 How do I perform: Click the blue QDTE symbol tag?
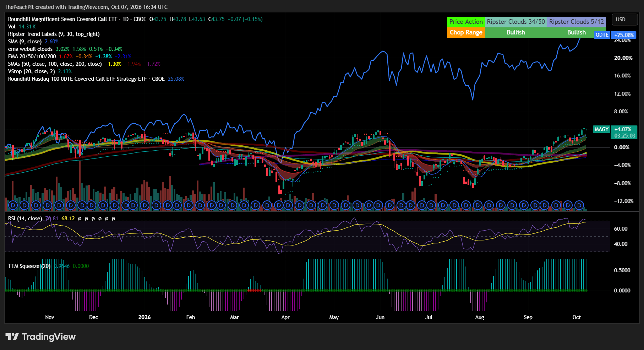coord(602,35)
